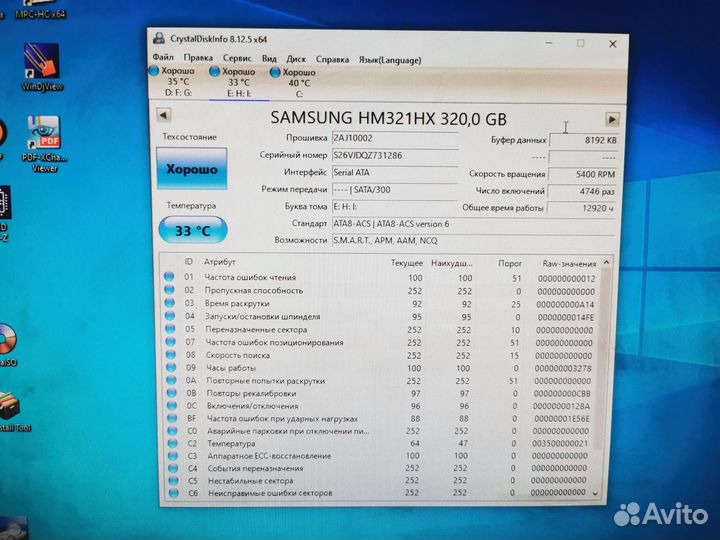The height and width of the screenshot is (540, 720).
Task: Select row 07 Частота ошибок позиционирования
Action: pyautogui.click(x=380, y=343)
